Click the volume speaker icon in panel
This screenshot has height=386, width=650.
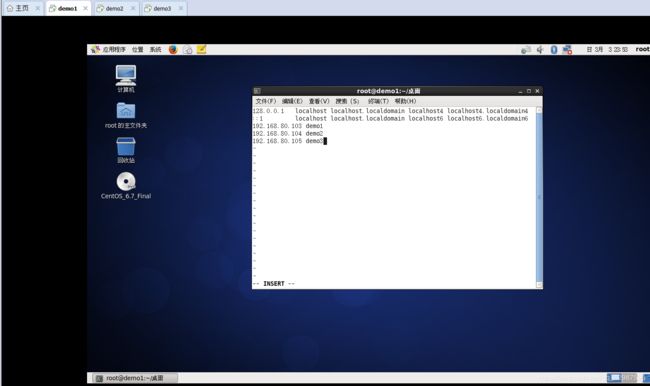point(540,50)
